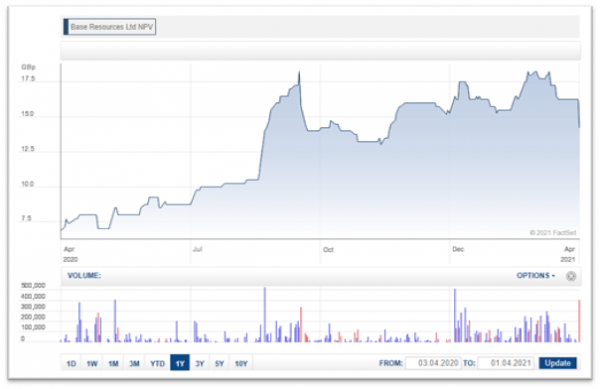Click the Oct date axis label
Viewport: 600px width, 389px height.
coord(328,250)
